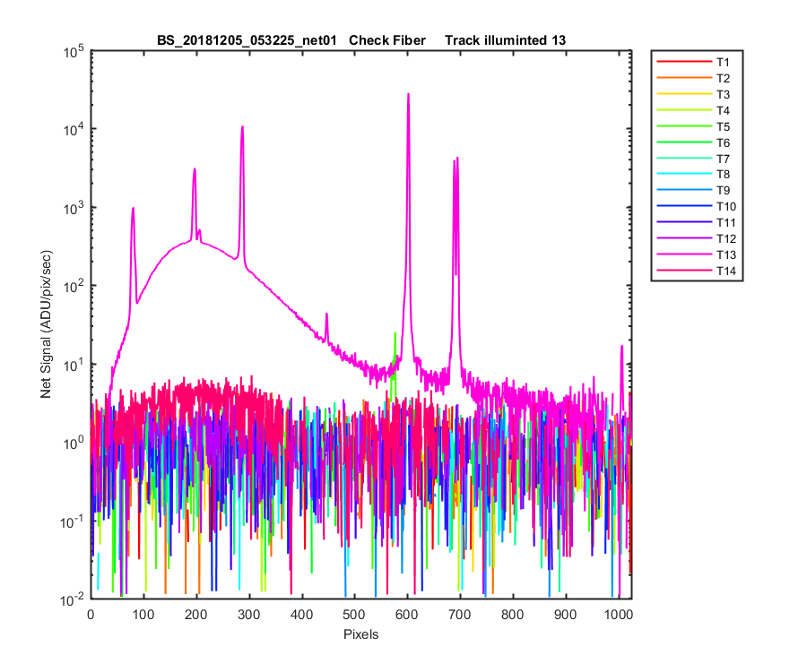Click the y-axis tick label 10^-2
The width and height of the screenshot is (807, 672).
[72, 599]
